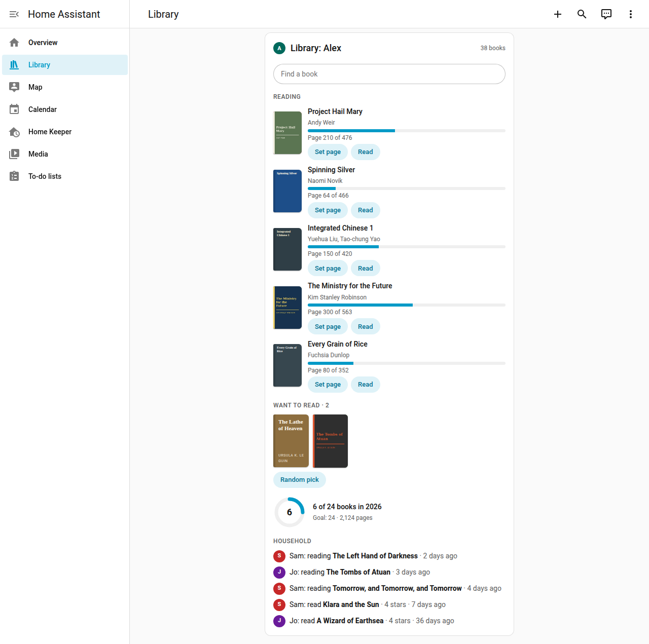This screenshot has width=649, height=644.
Task: Click Sam's avatar beside Klara and the Sun
Action: point(279,604)
